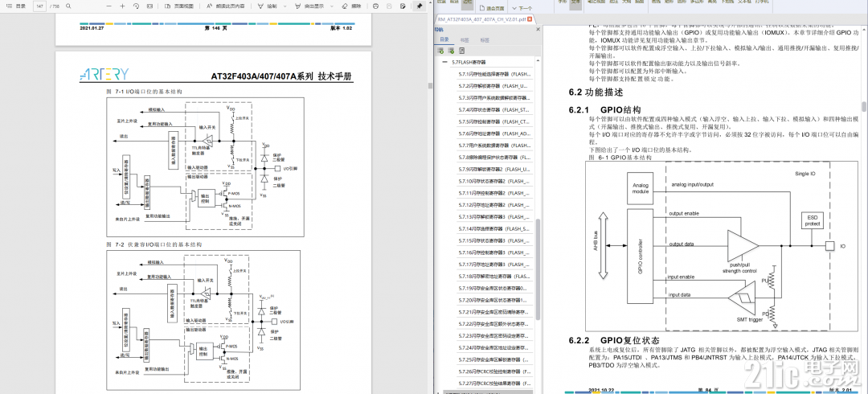Close the RM_AT32F403A_407_407A_CH_V2.01.pdf tab
Viewport: 868px width, 394px height.
(x=529, y=19)
